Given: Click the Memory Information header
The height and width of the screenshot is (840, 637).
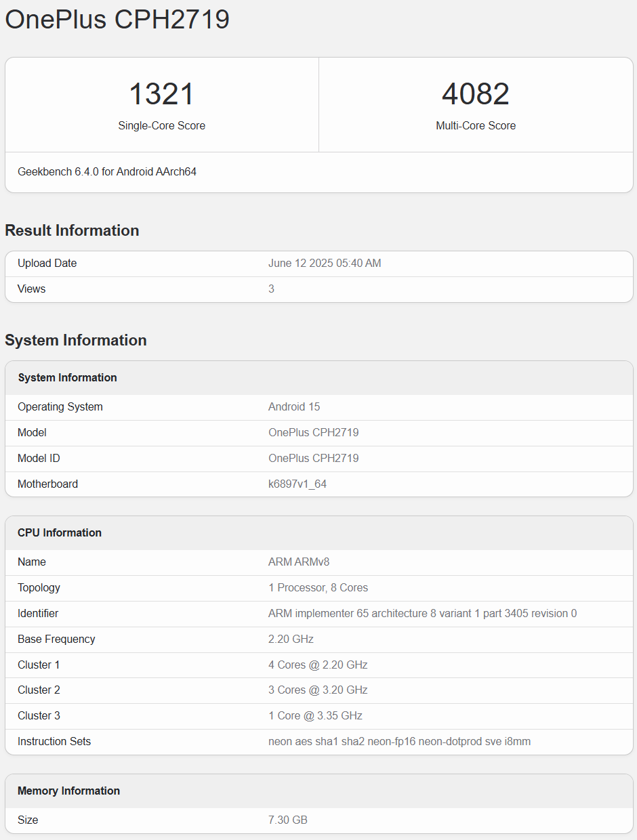Looking at the screenshot, I should 68,791.
